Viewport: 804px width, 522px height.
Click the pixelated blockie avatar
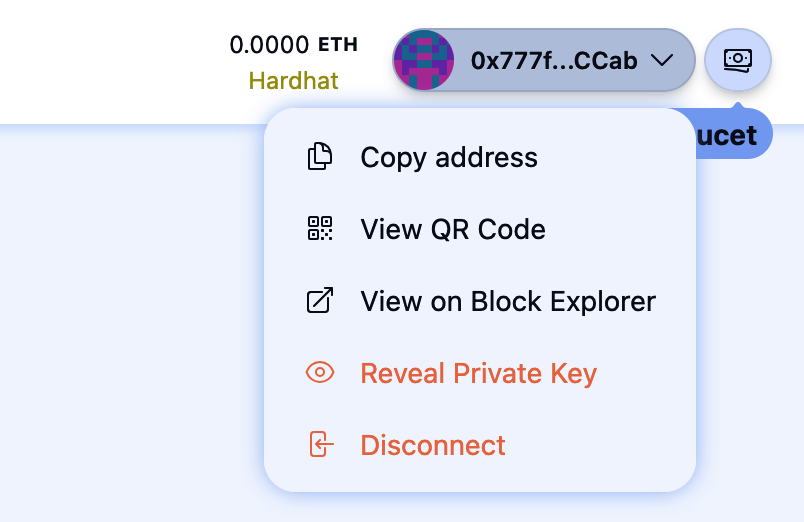(x=424, y=60)
